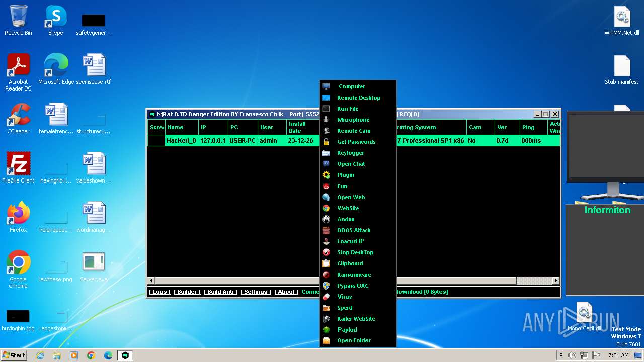Screen dimensions: 644x362
Task: Click the NjRat taskbar button
Action: (125, 355)
